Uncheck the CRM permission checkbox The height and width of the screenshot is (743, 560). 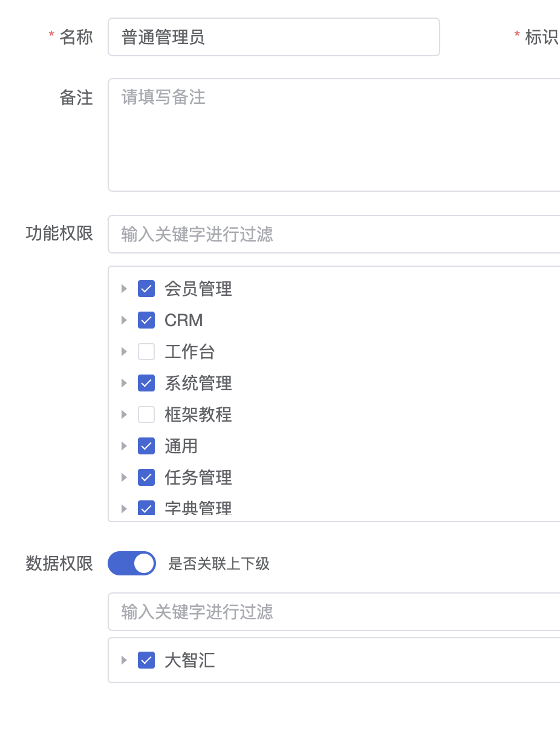pos(146,320)
